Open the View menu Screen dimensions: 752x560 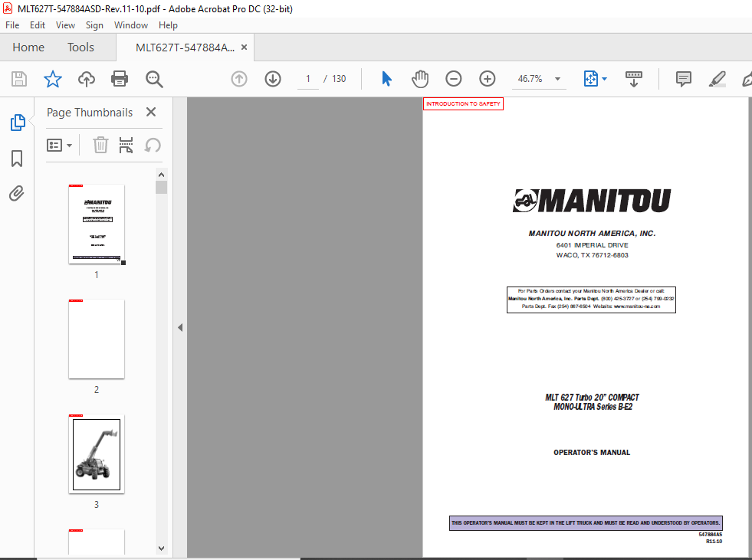[65, 25]
